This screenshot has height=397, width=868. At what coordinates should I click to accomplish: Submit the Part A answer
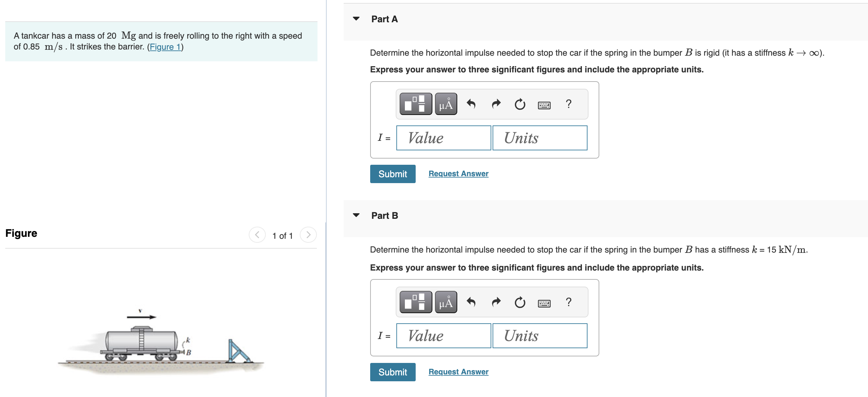point(392,174)
